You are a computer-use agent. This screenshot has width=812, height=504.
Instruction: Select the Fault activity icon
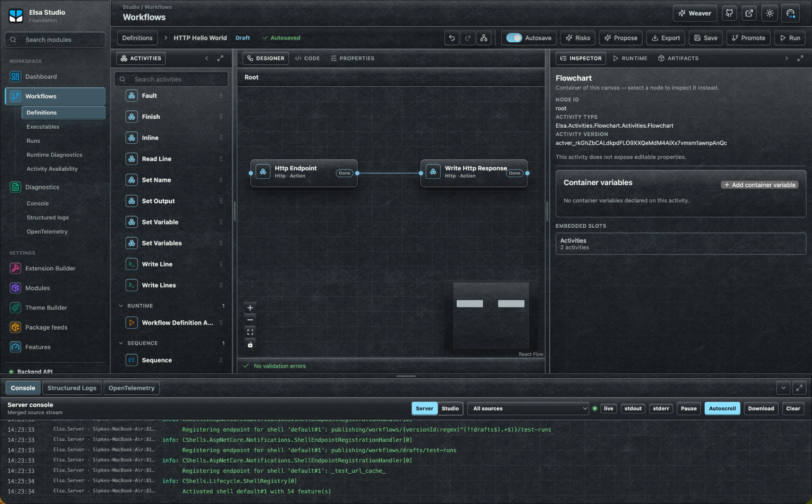[132, 96]
